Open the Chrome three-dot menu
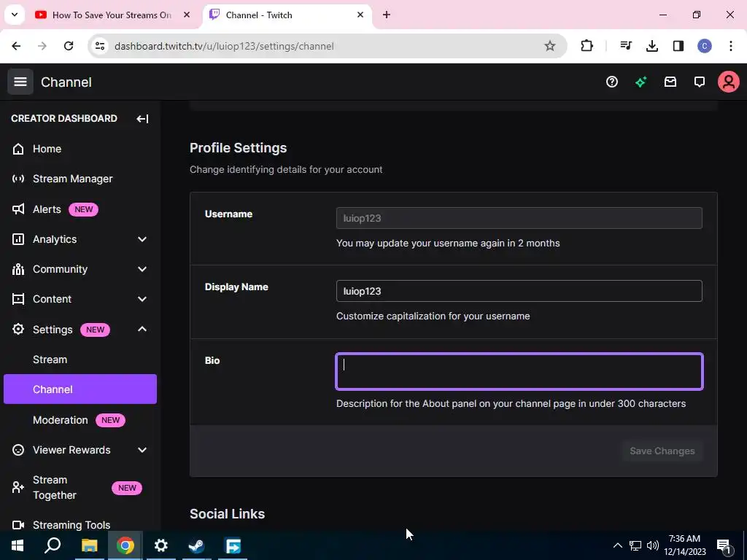747x560 pixels. tap(730, 46)
